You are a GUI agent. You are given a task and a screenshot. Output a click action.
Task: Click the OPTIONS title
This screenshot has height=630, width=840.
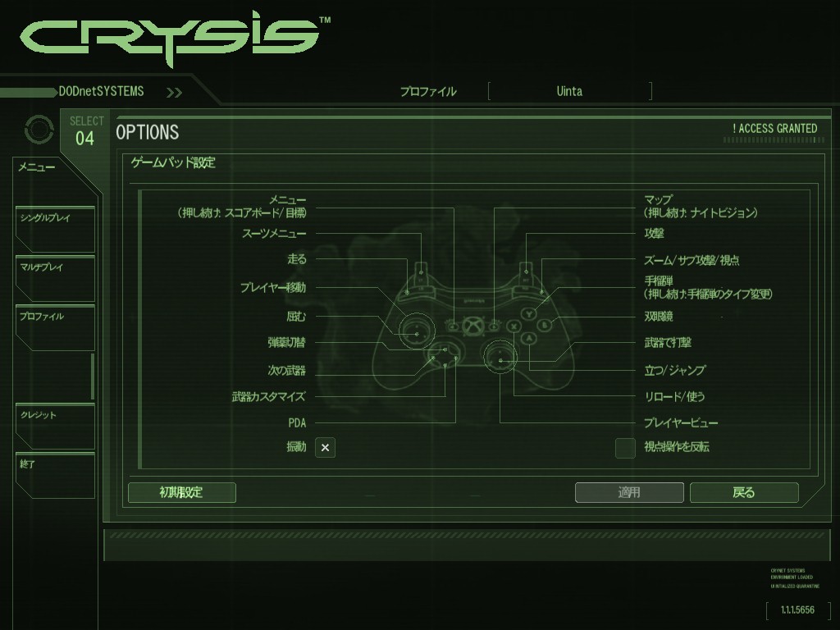coord(148,132)
